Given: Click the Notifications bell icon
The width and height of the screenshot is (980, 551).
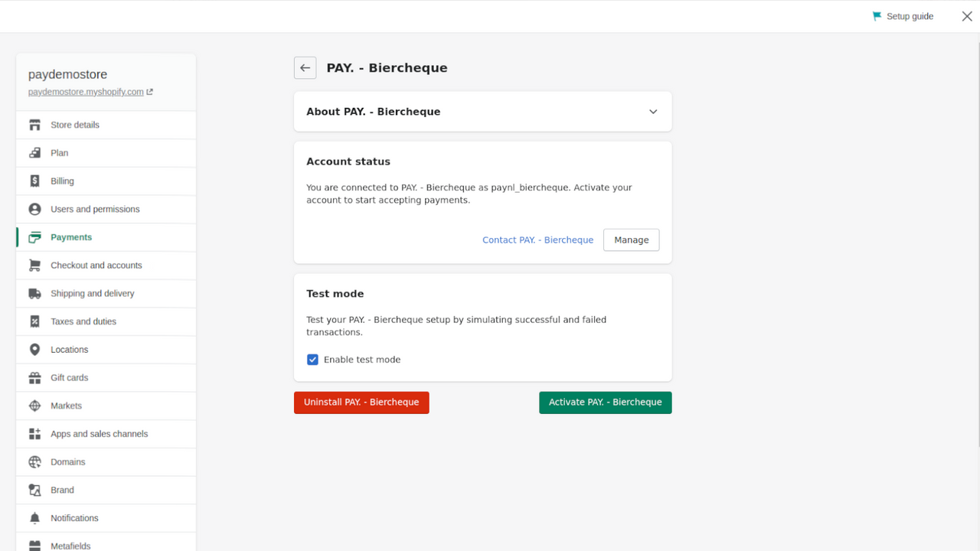Looking at the screenshot, I should pos(34,518).
